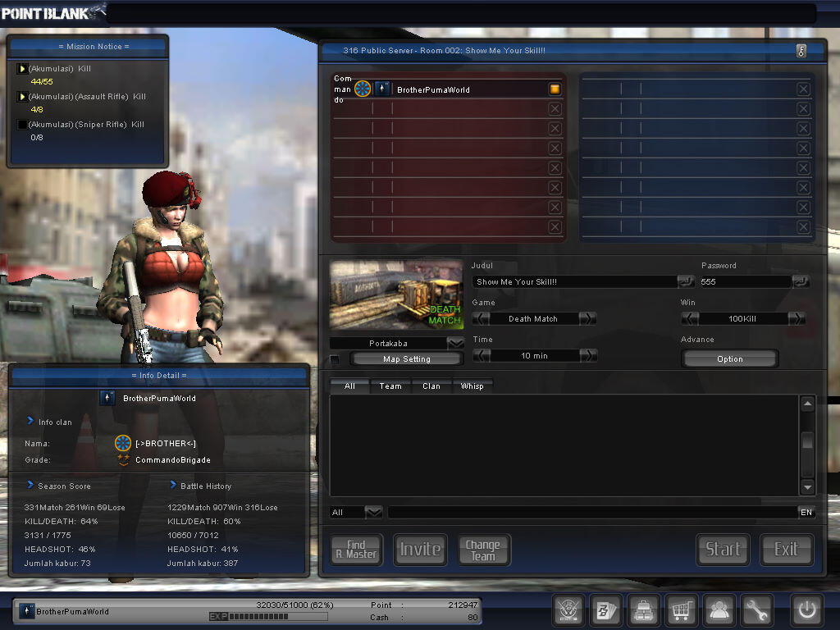Click the Portakaba Death Match map thumbnail
840x630 pixels.
click(x=396, y=295)
